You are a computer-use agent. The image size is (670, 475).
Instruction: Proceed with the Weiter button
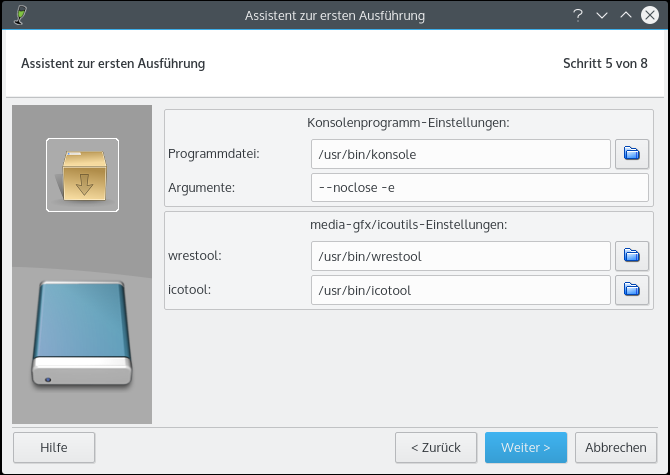[526, 447]
